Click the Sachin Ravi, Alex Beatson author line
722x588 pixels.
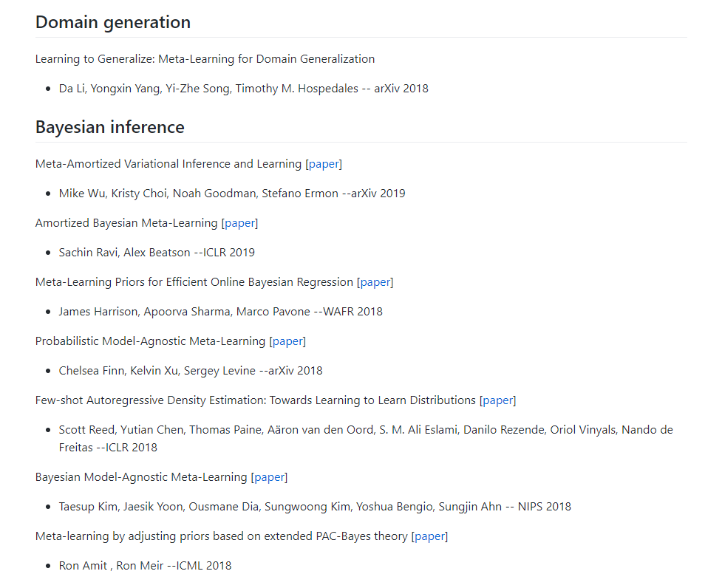[157, 253]
